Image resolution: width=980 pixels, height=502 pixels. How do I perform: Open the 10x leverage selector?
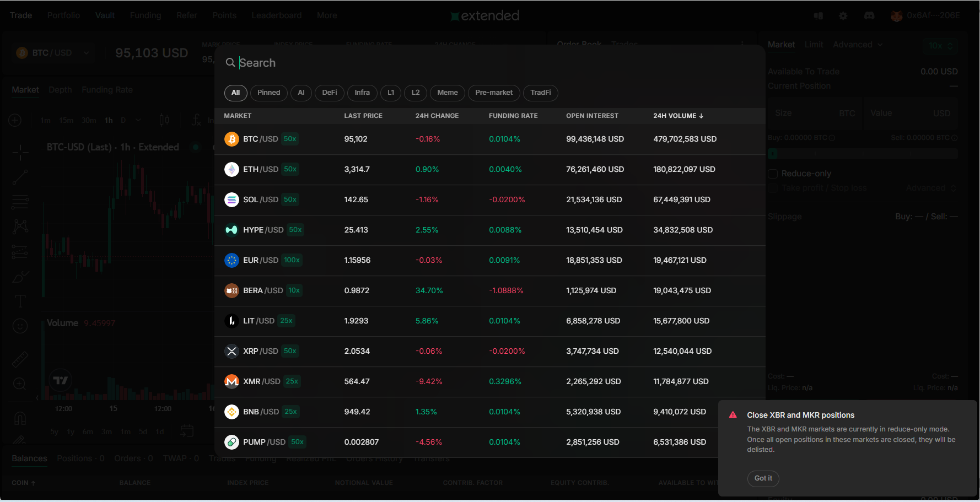pos(940,46)
